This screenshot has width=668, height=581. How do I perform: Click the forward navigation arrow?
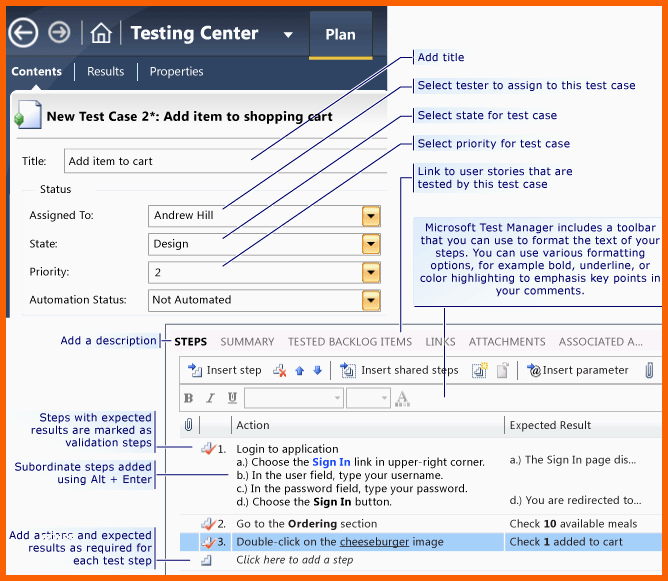pos(59,32)
